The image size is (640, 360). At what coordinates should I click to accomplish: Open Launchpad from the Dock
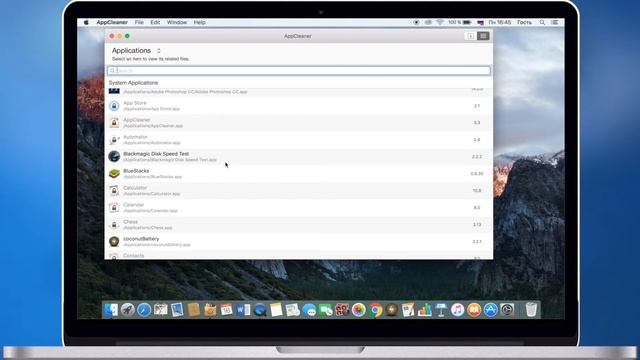click(x=127, y=310)
